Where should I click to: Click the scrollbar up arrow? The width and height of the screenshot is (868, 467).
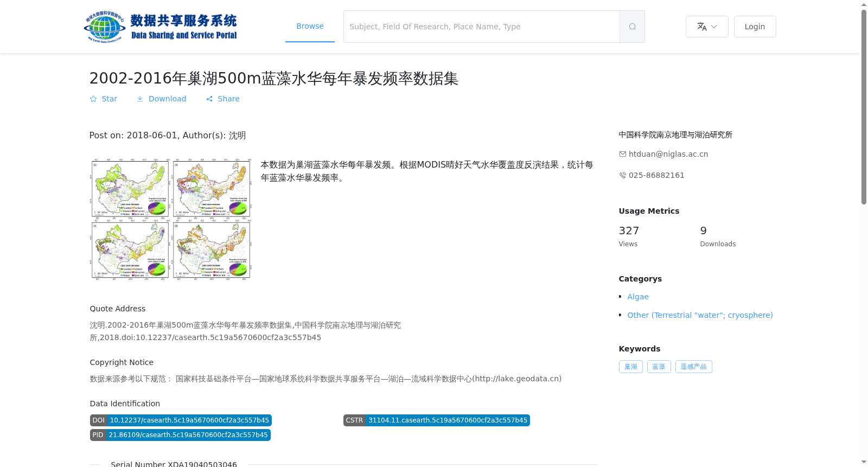pyautogui.click(x=864, y=4)
